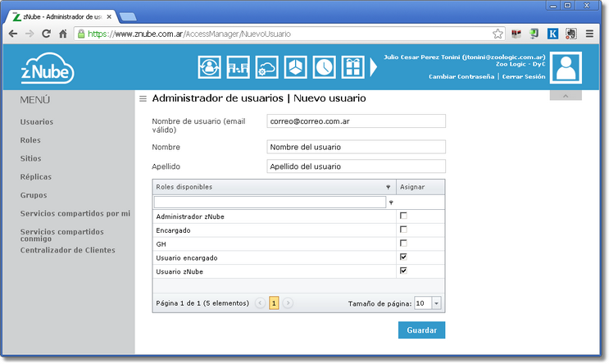The image size is (609, 364).
Task: Click the cloud settings icon
Action: [267, 67]
